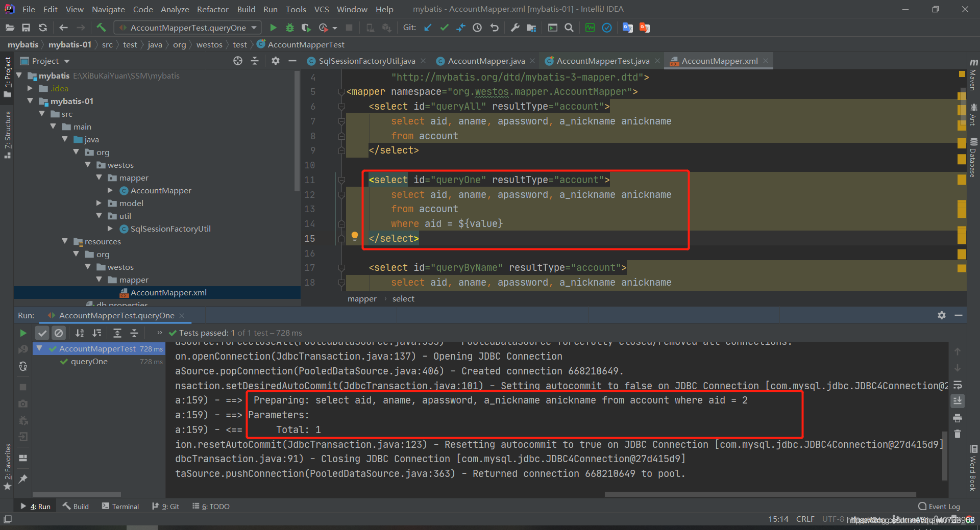The height and width of the screenshot is (530, 980).
Task: Open the translate plugin icon
Action: click(x=628, y=28)
